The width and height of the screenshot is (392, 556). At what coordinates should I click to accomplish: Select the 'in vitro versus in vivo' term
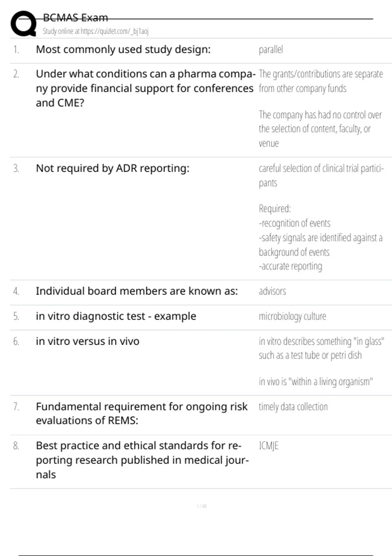[x=88, y=341]
